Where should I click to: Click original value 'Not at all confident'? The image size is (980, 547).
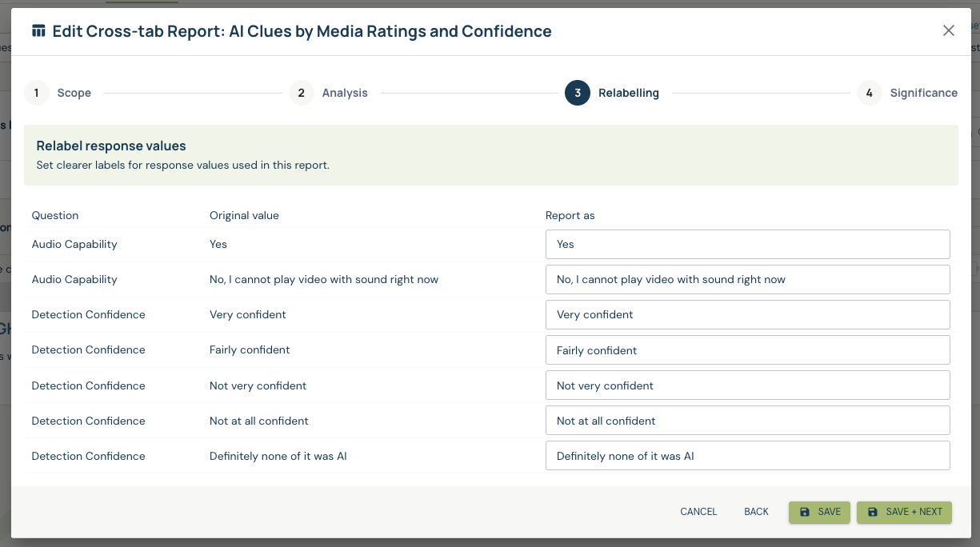coord(259,421)
